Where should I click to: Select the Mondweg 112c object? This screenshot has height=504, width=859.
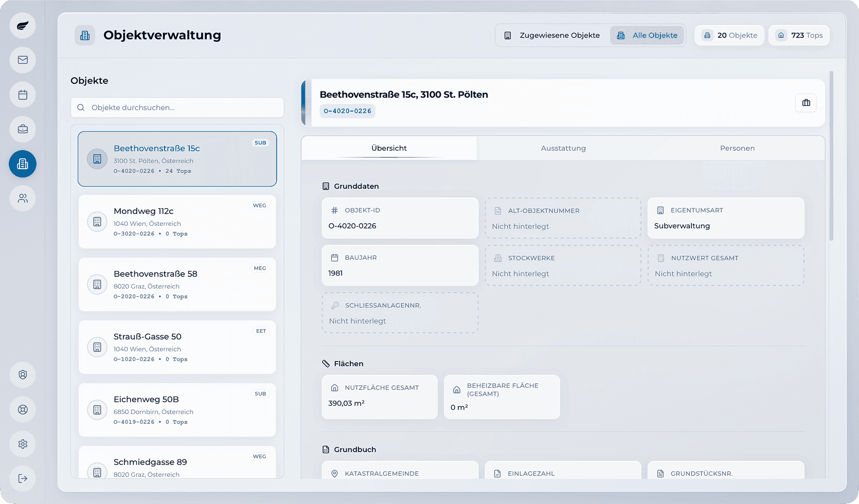177,222
